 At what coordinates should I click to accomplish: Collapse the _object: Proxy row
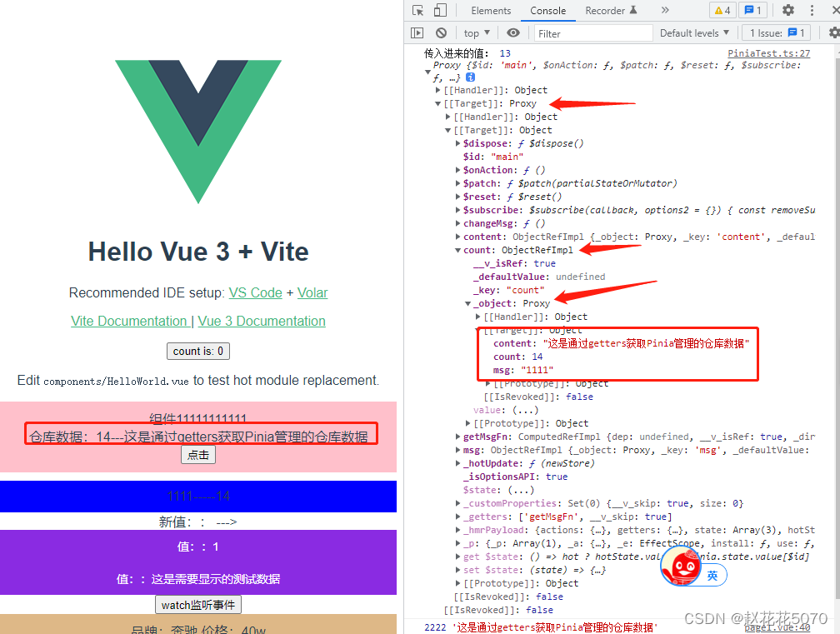coord(468,303)
